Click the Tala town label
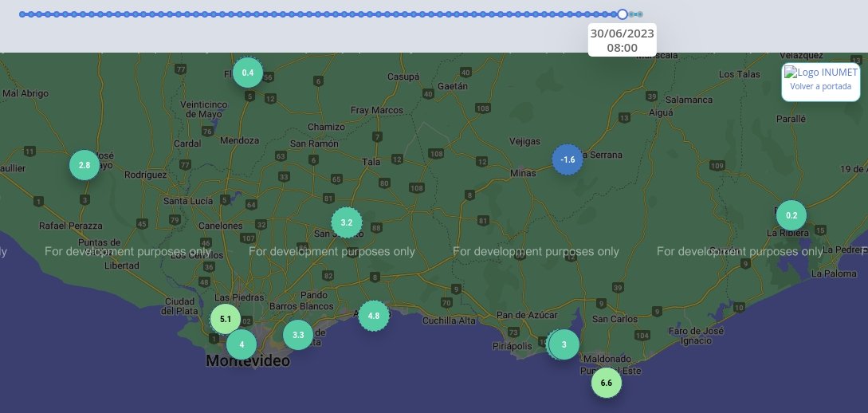Screen dimensions: 868x413 tap(371, 162)
